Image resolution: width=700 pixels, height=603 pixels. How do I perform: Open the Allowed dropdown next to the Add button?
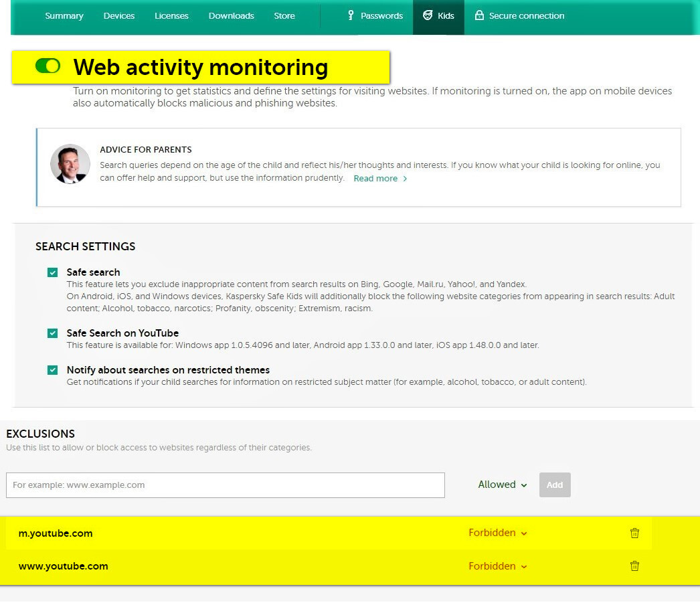tap(502, 485)
